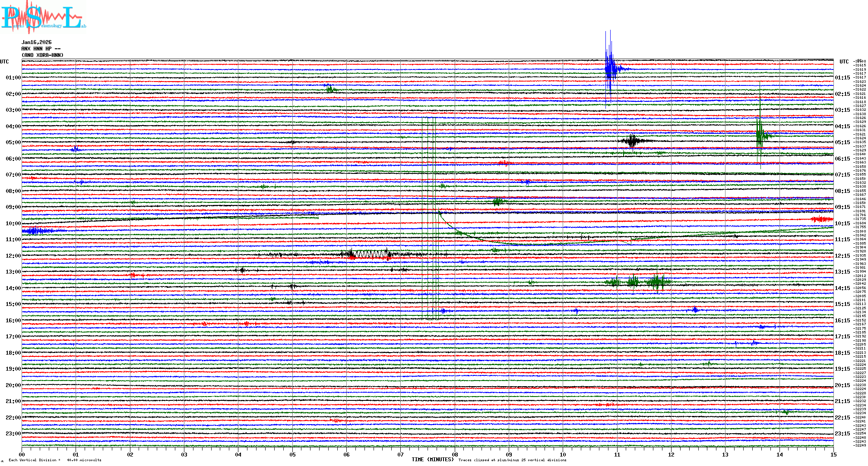The image size is (868, 466).
Task: Click the ANX HNN HP station label
Action: [x=39, y=49]
